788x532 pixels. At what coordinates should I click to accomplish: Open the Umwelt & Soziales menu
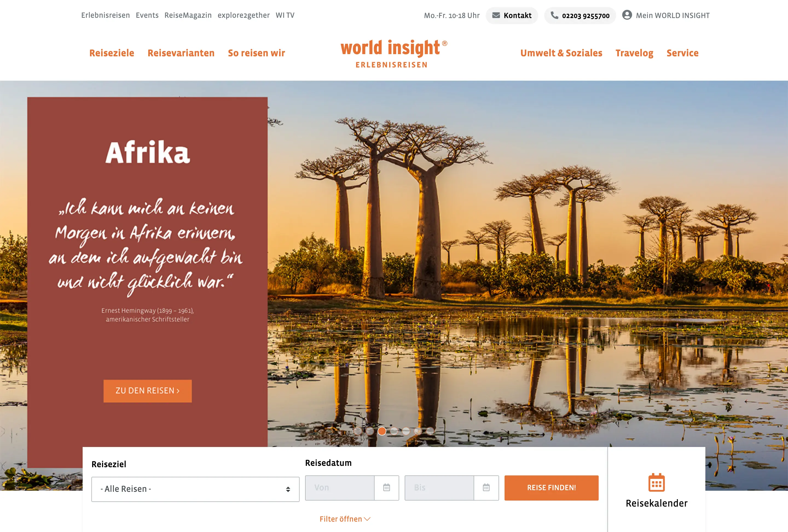coord(561,53)
